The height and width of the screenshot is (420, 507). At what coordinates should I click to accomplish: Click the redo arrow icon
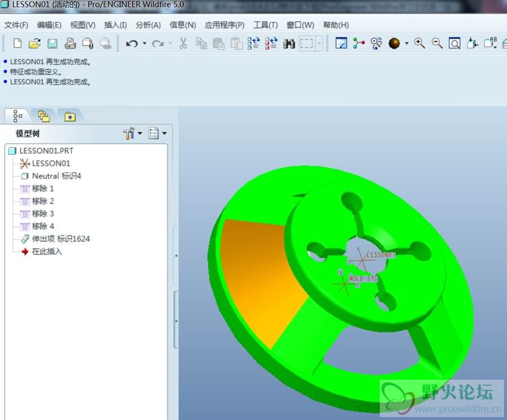click(158, 43)
